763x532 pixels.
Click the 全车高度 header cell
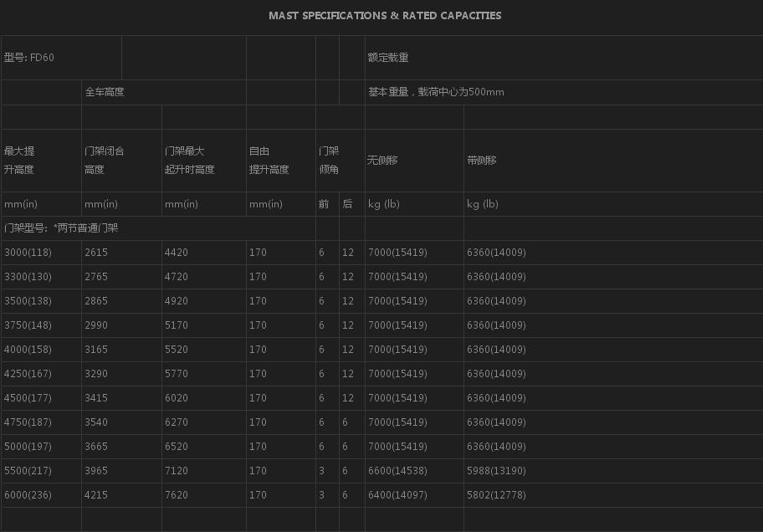point(105,92)
